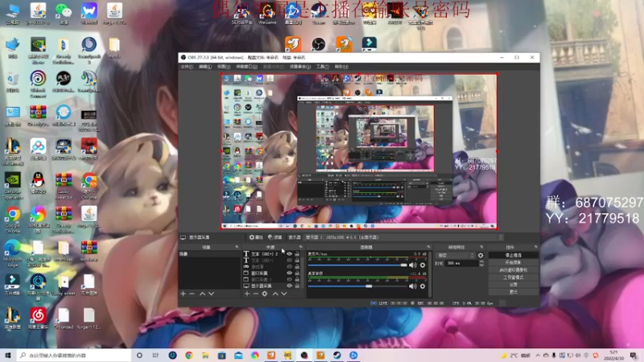Add a new source with plus icon
644x362 pixels.
(247, 294)
